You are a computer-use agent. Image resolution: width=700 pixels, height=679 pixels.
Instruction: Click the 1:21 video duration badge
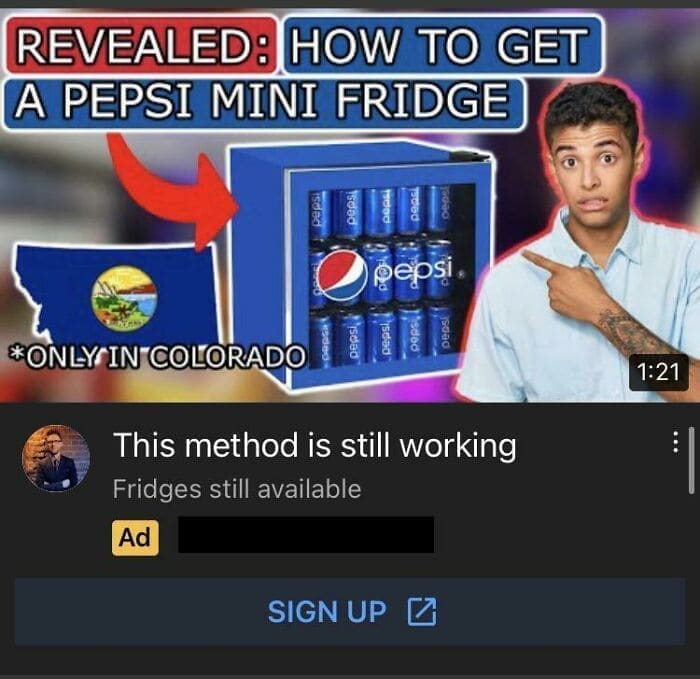658,372
